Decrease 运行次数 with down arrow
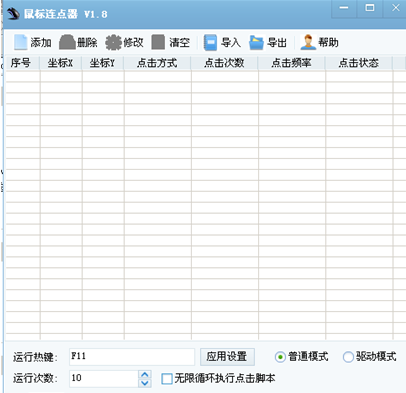 click(145, 383)
